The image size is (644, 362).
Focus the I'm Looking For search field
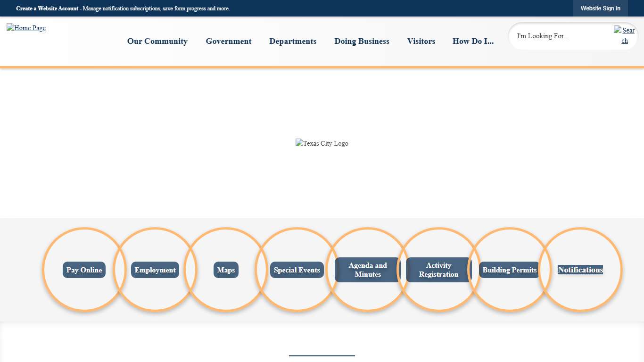point(561,36)
